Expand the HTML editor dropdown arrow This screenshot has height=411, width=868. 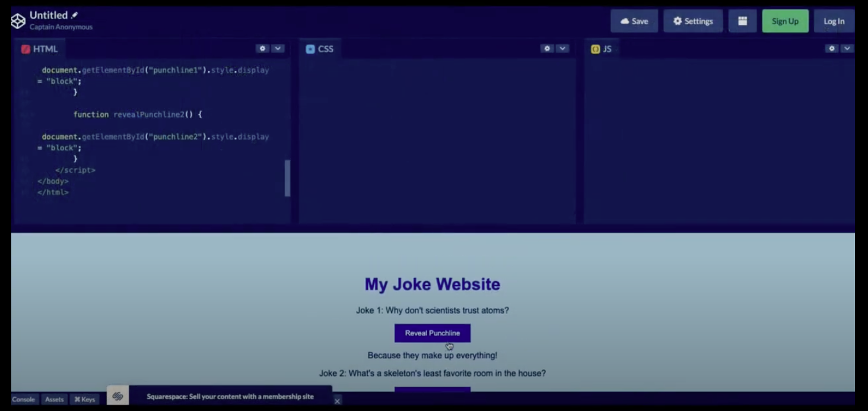pos(278,49)
